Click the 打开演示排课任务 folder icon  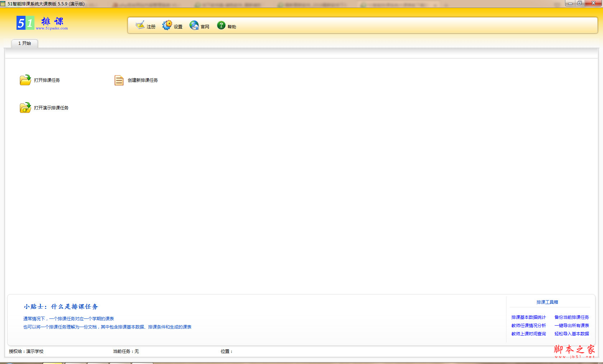pyautogui.click(x=25, y=108)
